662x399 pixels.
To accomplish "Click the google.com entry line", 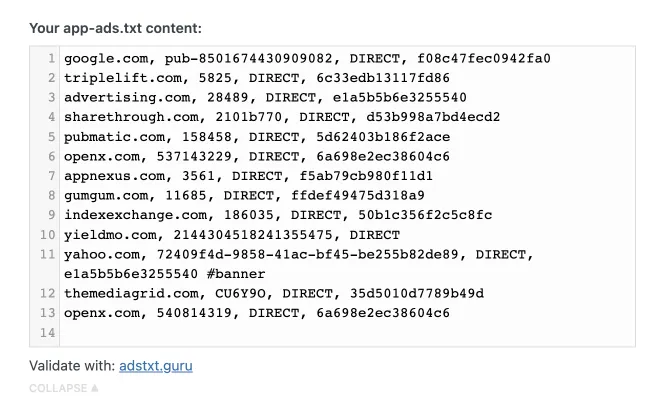I will coord(307,58).
